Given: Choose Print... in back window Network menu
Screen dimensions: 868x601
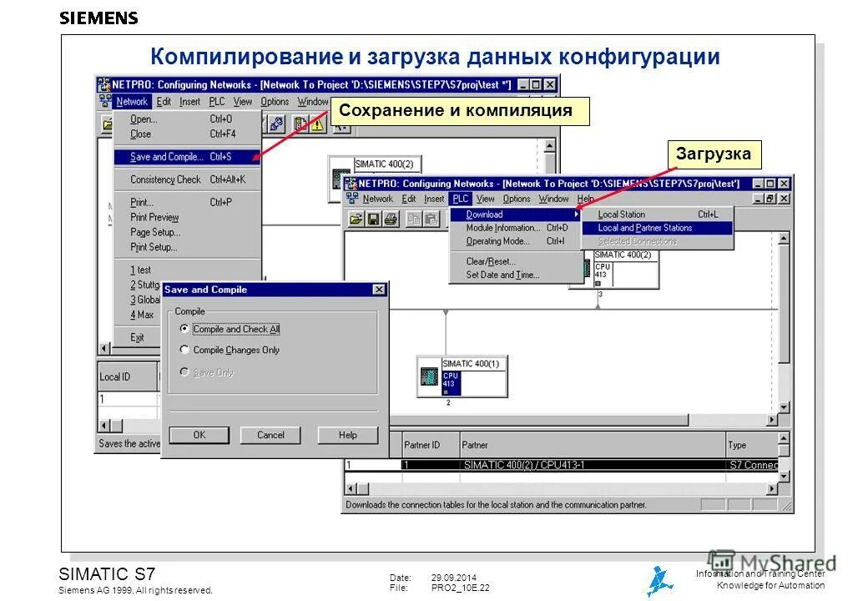Looking at the screenshot, I should point(187,202).
